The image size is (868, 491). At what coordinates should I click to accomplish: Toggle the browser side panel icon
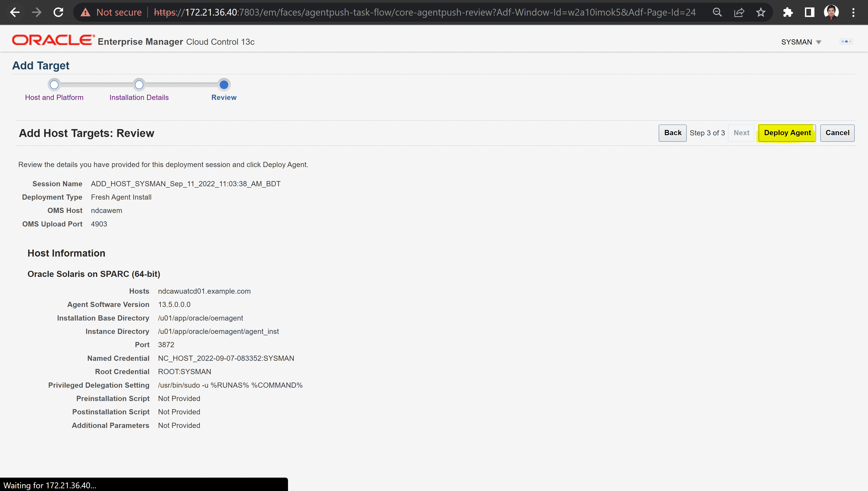809,12
